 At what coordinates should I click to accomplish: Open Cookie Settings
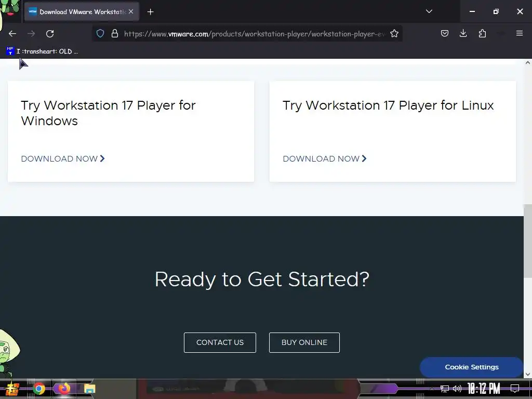[x=472, y=367]
